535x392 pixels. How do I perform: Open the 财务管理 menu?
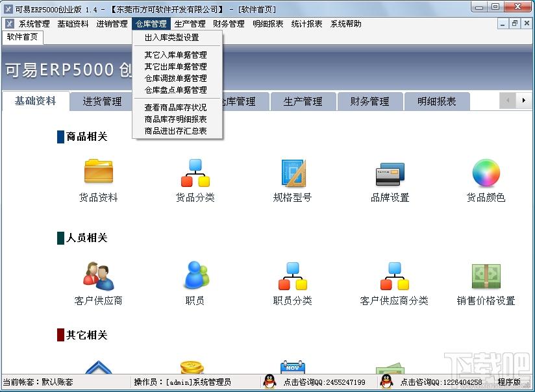tap(229, 24)
